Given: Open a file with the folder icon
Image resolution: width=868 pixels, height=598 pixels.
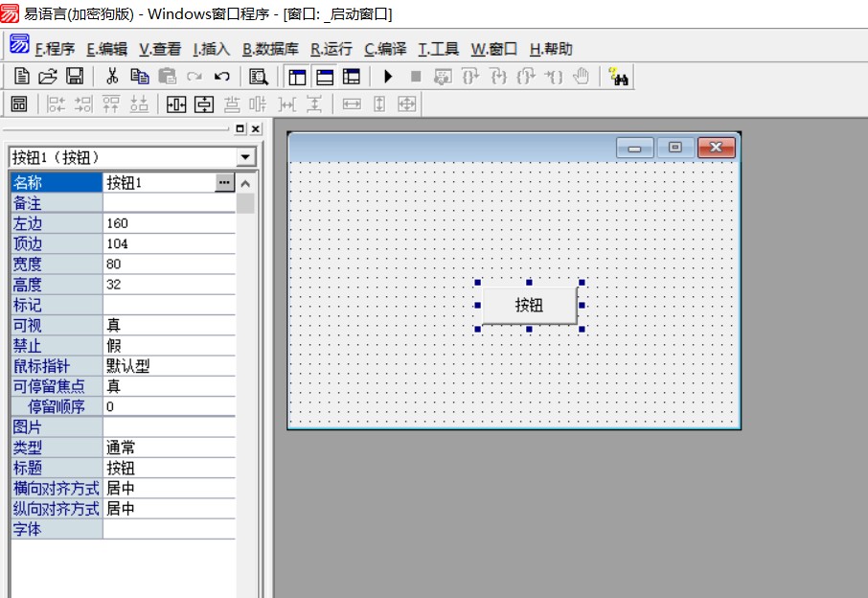Looking at the screenshot, I should tap(48, 77).
